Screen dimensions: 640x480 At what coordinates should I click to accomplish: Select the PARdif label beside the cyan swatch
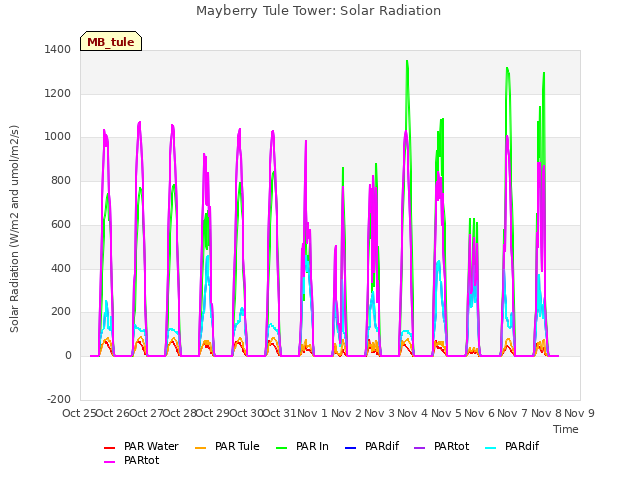[522, 447]
